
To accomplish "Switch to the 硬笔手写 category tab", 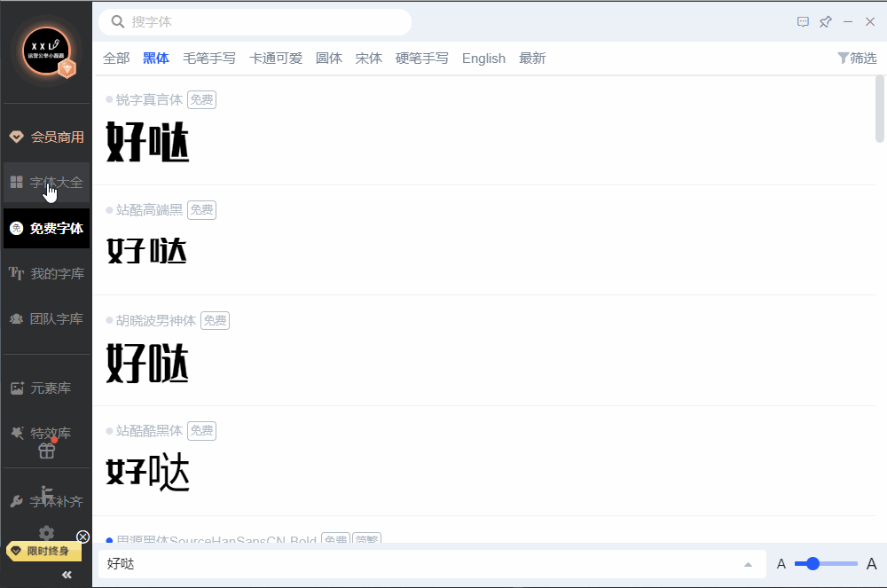I will (x=422, y=59).
